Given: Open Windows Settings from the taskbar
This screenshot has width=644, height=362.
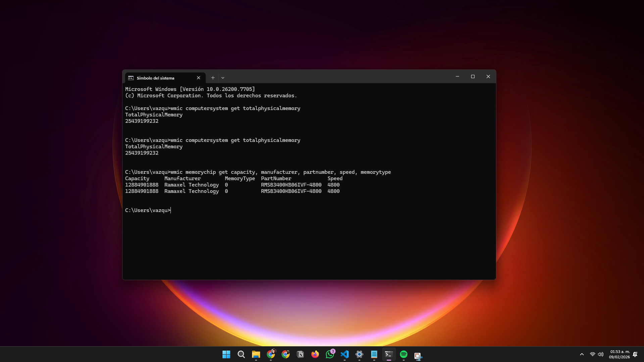Looking at the screenshot, I should pos(359,355).
